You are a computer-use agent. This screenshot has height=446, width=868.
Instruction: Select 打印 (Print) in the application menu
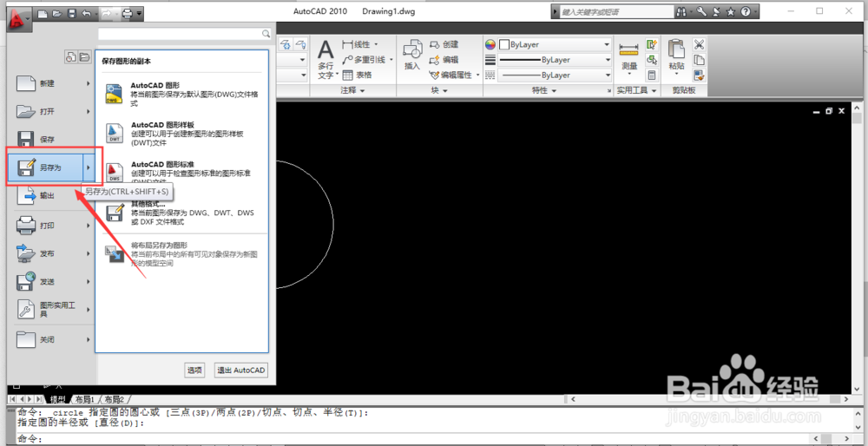49,226
